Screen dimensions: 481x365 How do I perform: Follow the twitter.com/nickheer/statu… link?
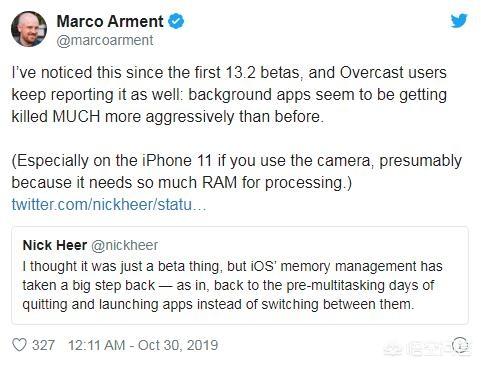pos(109,204)
